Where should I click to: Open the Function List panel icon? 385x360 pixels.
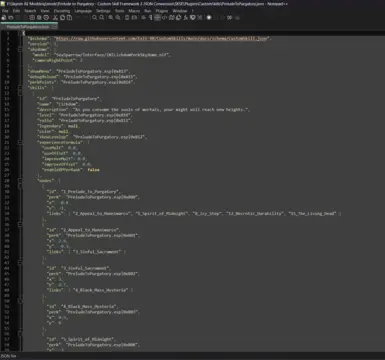point(185,17)
